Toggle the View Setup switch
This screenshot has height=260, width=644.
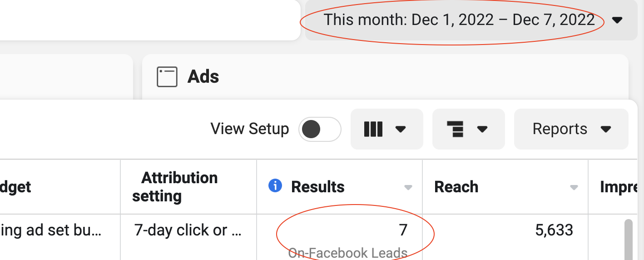pyautogui.click(x=319, y=130)
